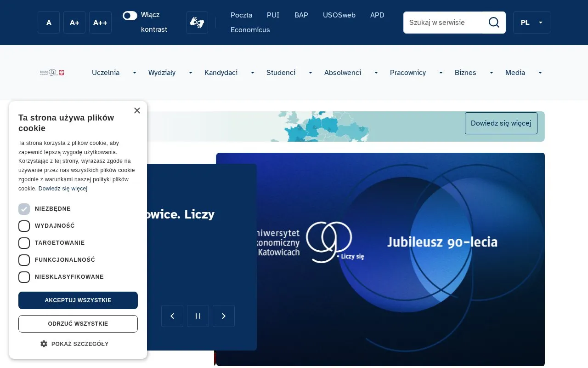Click the Dowiedz się więcej banner button
The height and width of the screenshot is (368, 588).
(501, 123)
